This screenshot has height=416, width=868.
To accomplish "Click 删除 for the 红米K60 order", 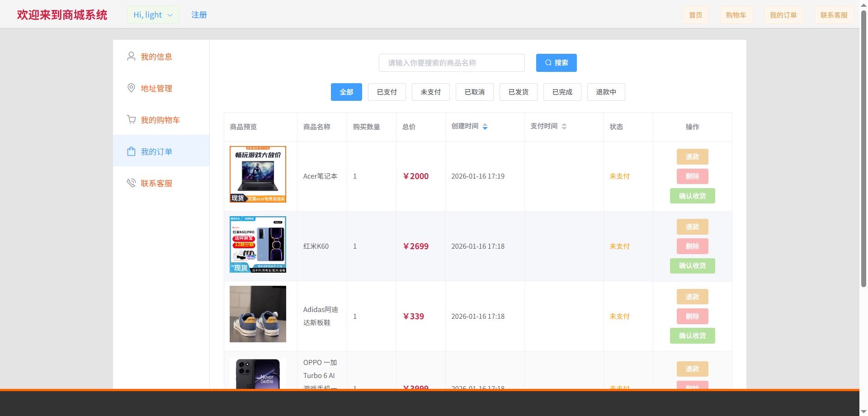I will point(693,246).
